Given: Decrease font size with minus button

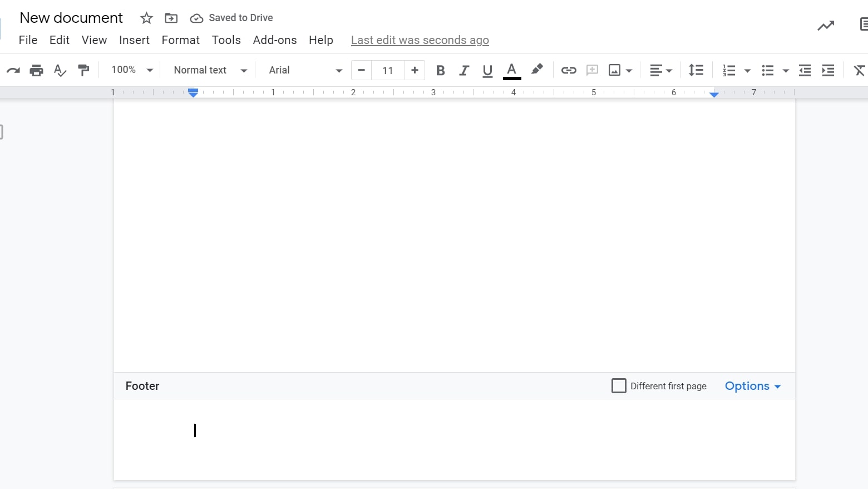Looking at the screenshot, I should [362, 70].
